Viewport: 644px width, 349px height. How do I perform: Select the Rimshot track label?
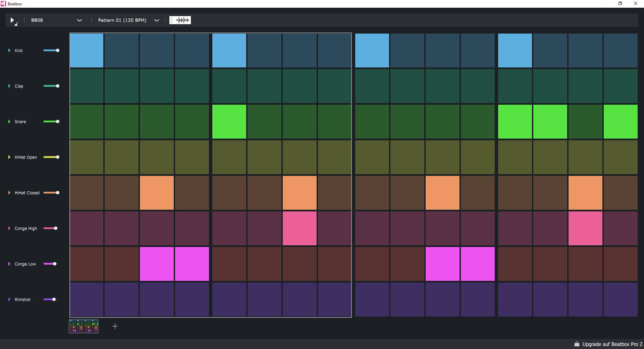pyautogui.click(x=22, y=299)
